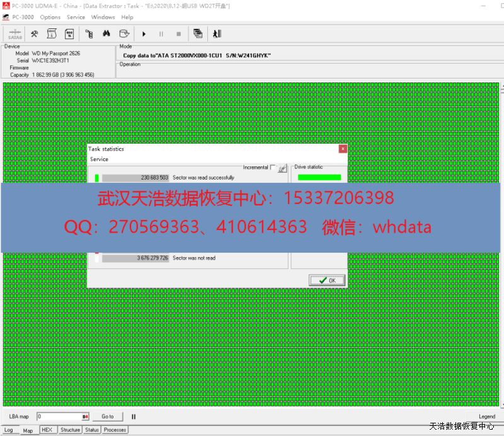Close the Task statistics dialog
Viewport: 504px width, 436px height.
point(342,149)
